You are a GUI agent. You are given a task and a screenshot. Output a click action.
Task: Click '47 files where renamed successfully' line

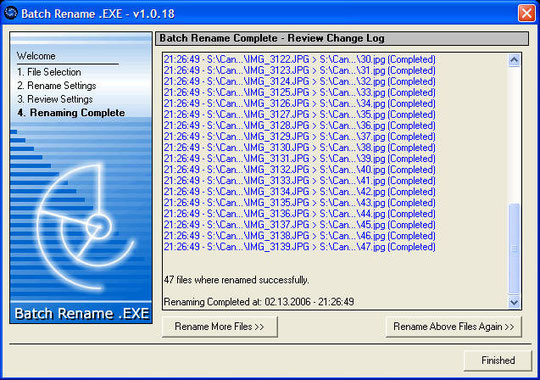[236, 280]
